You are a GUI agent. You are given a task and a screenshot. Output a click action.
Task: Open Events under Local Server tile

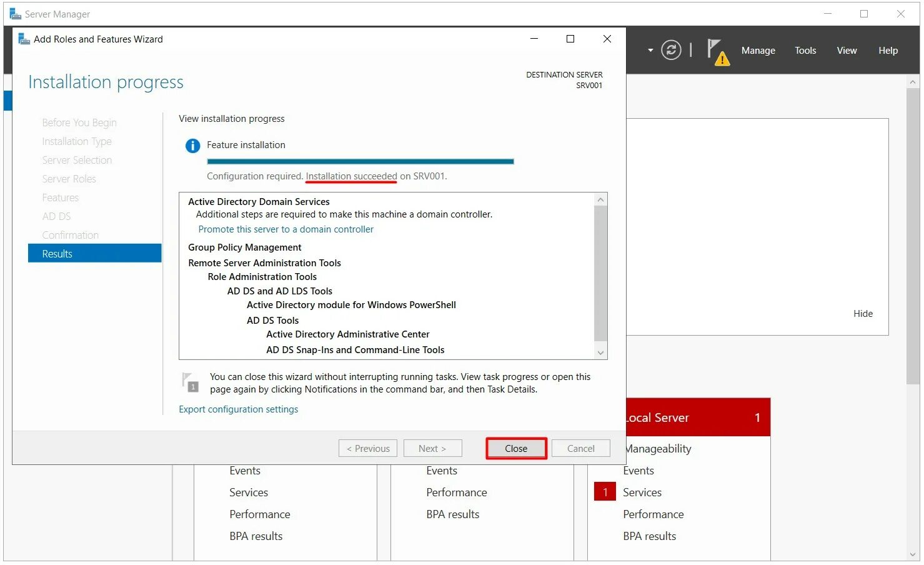coord(638,471)
